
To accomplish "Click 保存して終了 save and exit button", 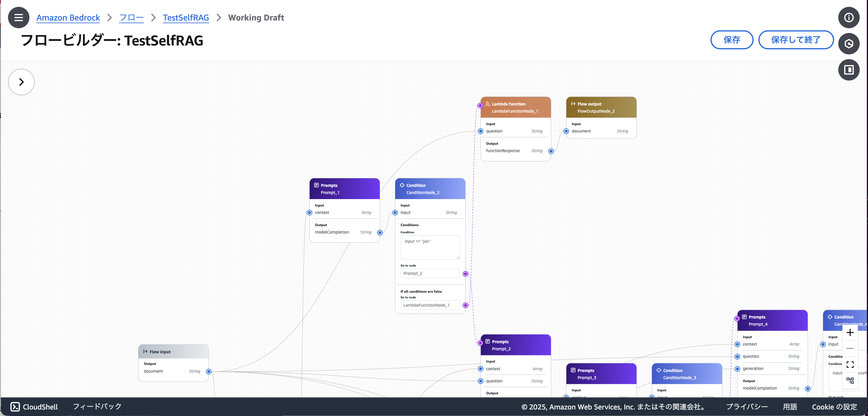I will pos(795,40).
